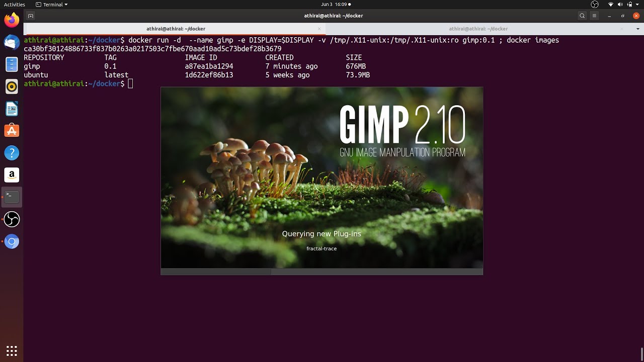Open the Amazon dock icon

(12, 175)
